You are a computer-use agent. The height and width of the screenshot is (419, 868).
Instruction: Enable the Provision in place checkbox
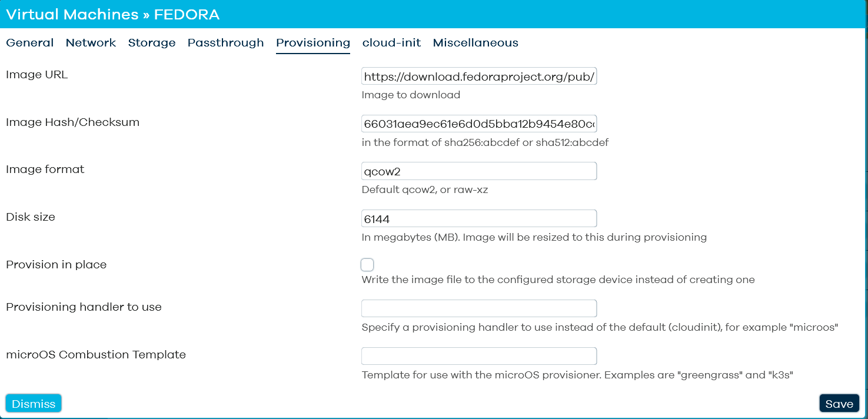367,265
